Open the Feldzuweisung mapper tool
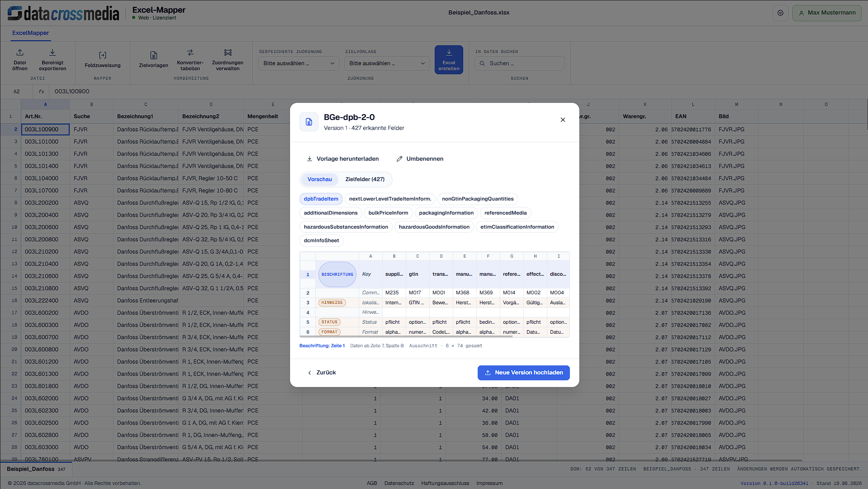Screen dimensions: 868x489 [x=103, y=60]
